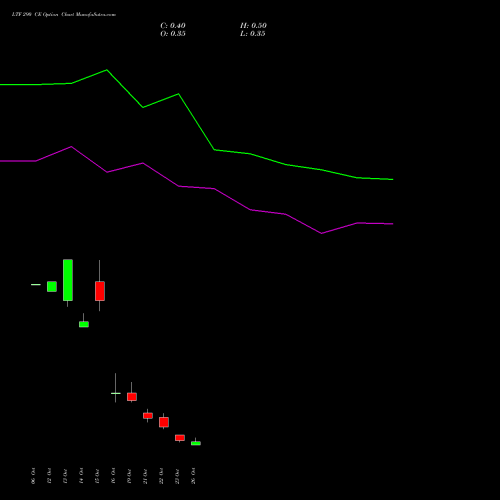Select the 19 Oct date label
The width and height of the screenshot is (500, 500).
[x=129, y=476]
